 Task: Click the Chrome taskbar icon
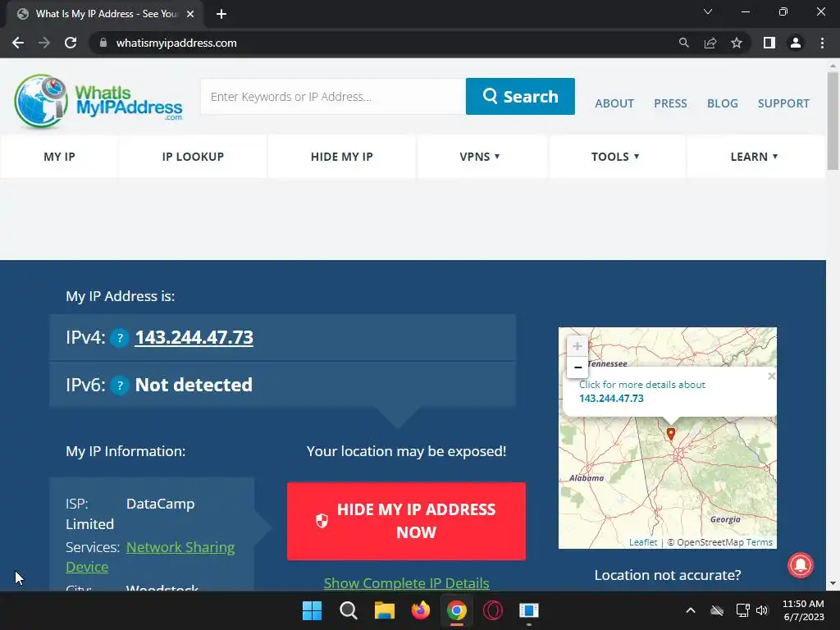point(457,610)
